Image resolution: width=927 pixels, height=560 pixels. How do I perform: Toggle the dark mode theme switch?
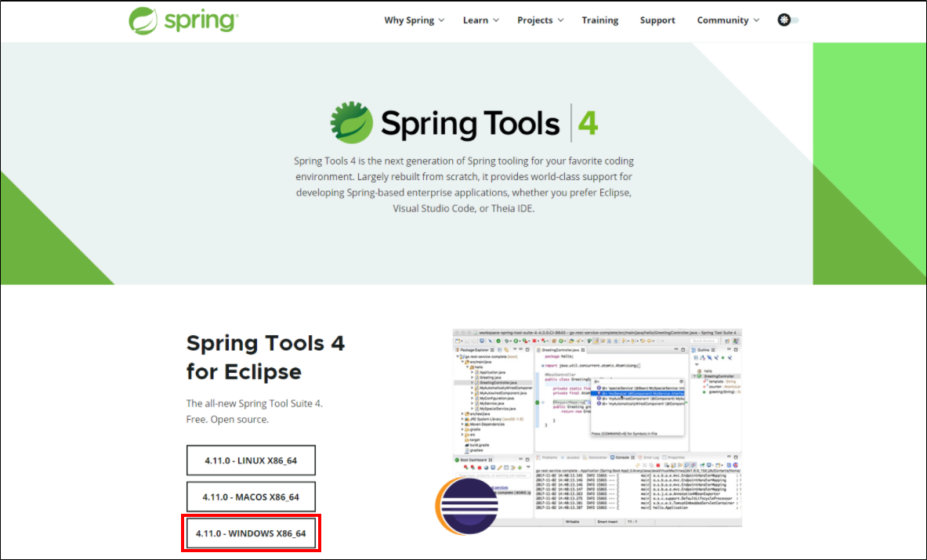(x=788, y=20)
